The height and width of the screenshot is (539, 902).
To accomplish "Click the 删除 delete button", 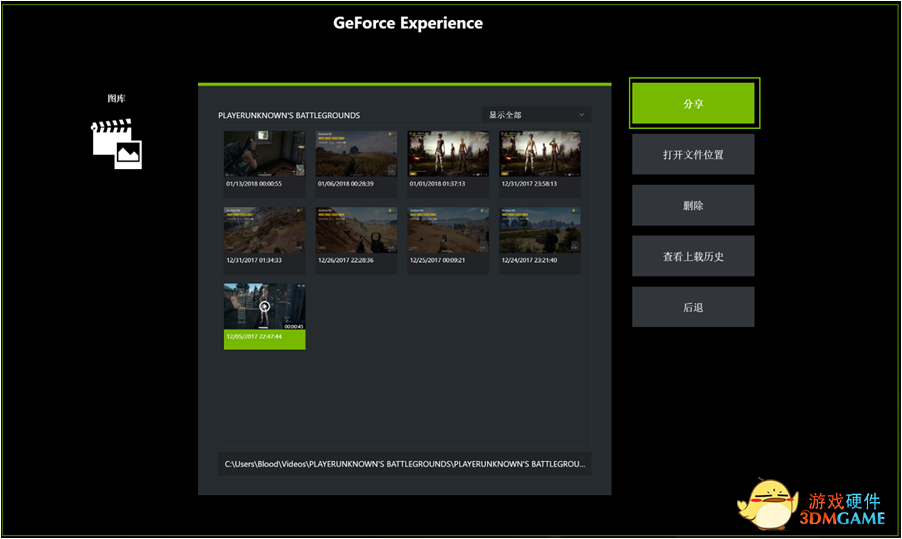I will coord(693,205).
